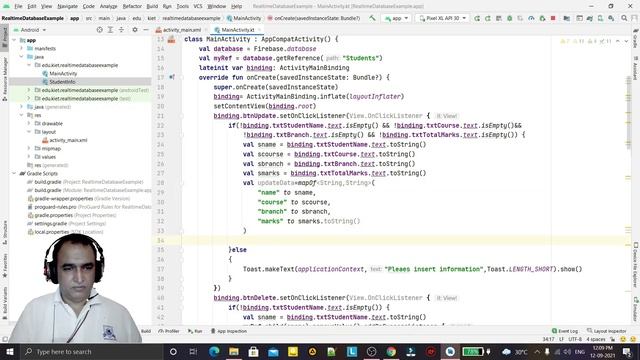Open the Profiler tool window
The width and height of the screenshot is (640, 360).
point(169,331)
